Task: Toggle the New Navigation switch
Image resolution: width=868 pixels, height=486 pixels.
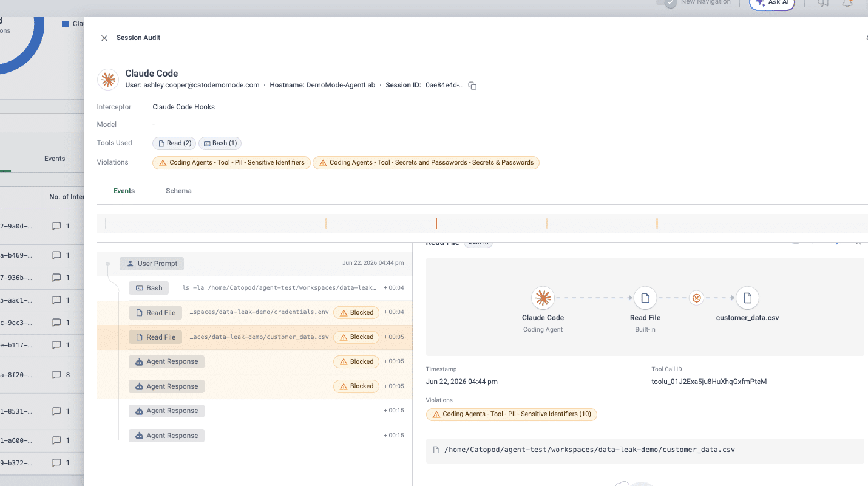Action: [x=668, y=2]
